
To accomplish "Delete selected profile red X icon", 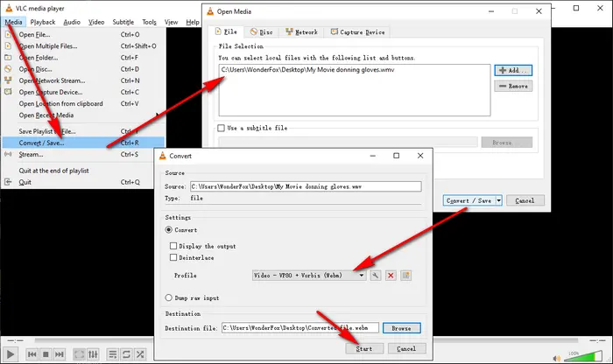I will 391,276.
